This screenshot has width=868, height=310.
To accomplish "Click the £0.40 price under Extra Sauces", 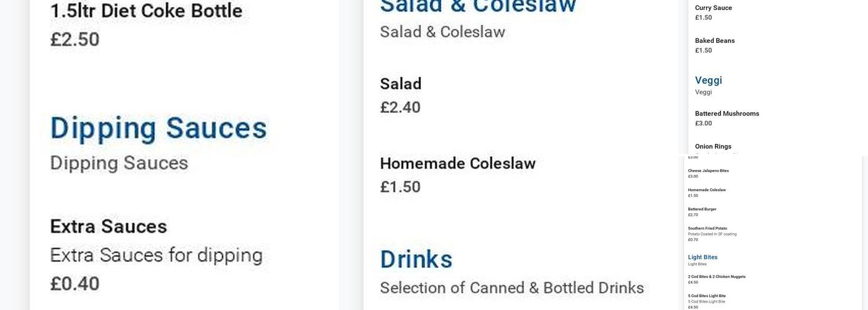I will coord(75,283).
